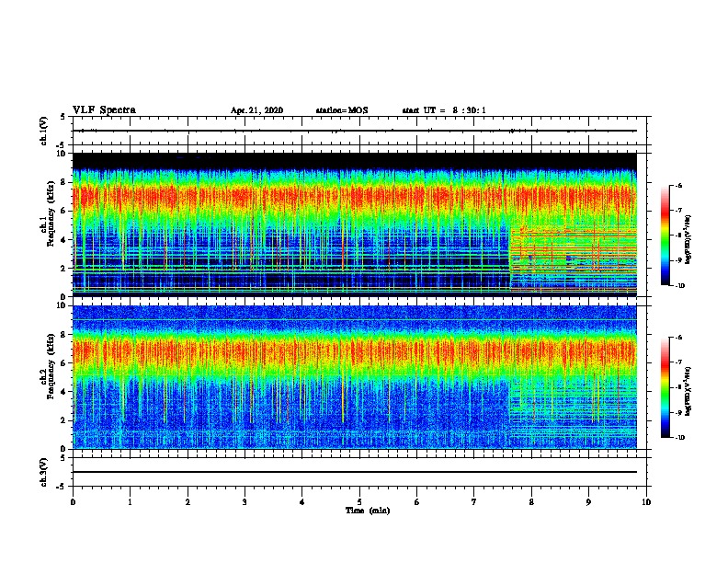Click the "2" kHz tick on ch.1 frequency axis
Image resolution: width=728 pixels, height=563 pixels.
click(63, 269)
